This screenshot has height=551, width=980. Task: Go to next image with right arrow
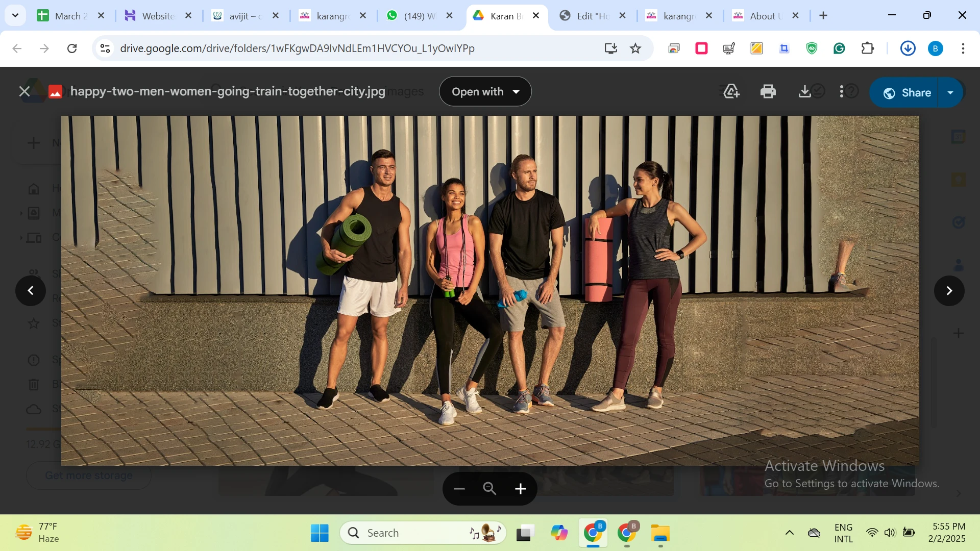click(x=949, y=291)
